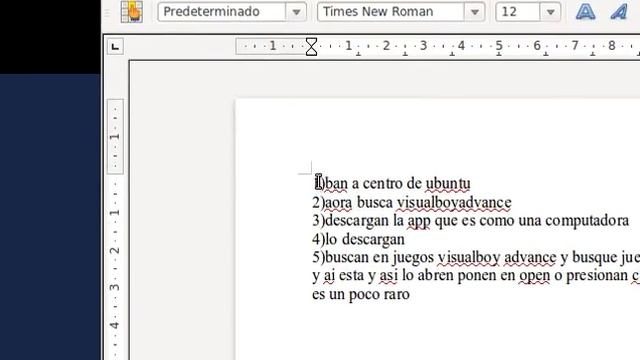Viewport: 640px width, 360px height.
Task: Expand the paragraph style dropdown arrow
Action: (x=296, y=12)
